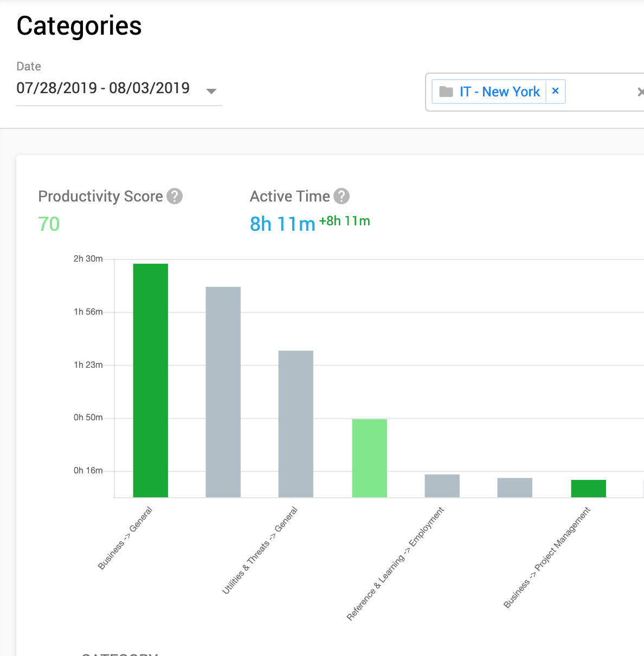Click the short gray bar before Project Management
The width and height of the screenshot is (644, 656).
[515, 488]
